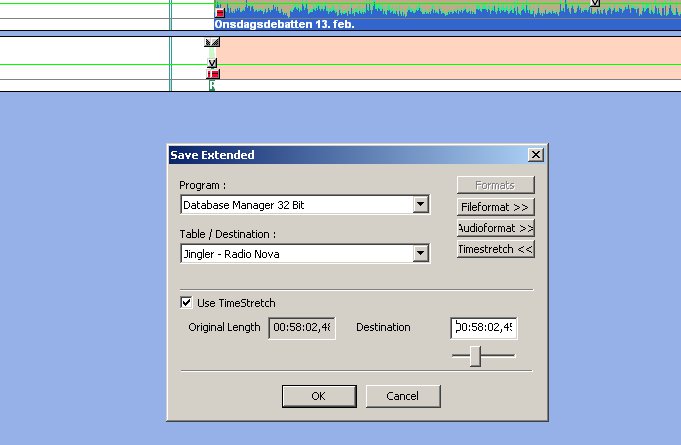Viewport: 681px width, 445px height.
Task: Expand Fileformat options
Action: coord(496,207)
